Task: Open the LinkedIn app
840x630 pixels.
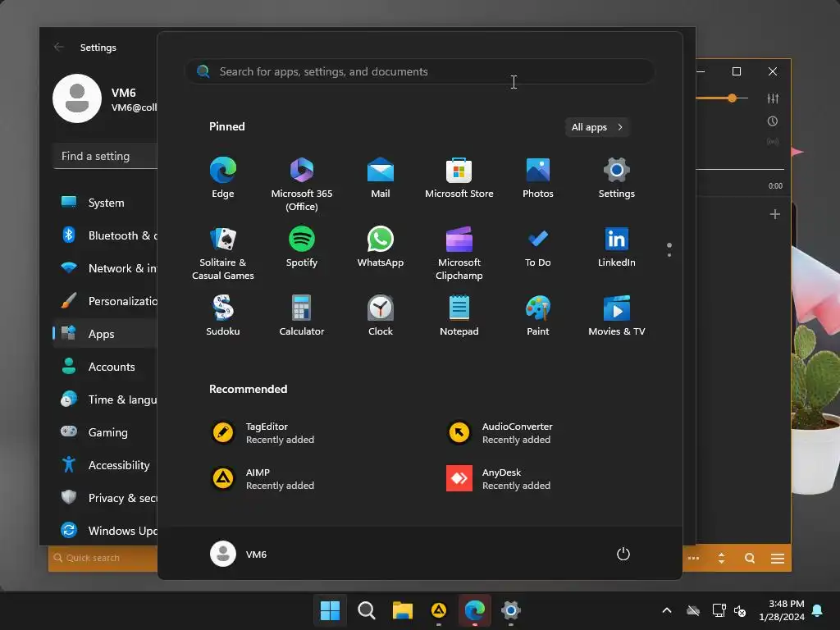Action: point(617,248)
